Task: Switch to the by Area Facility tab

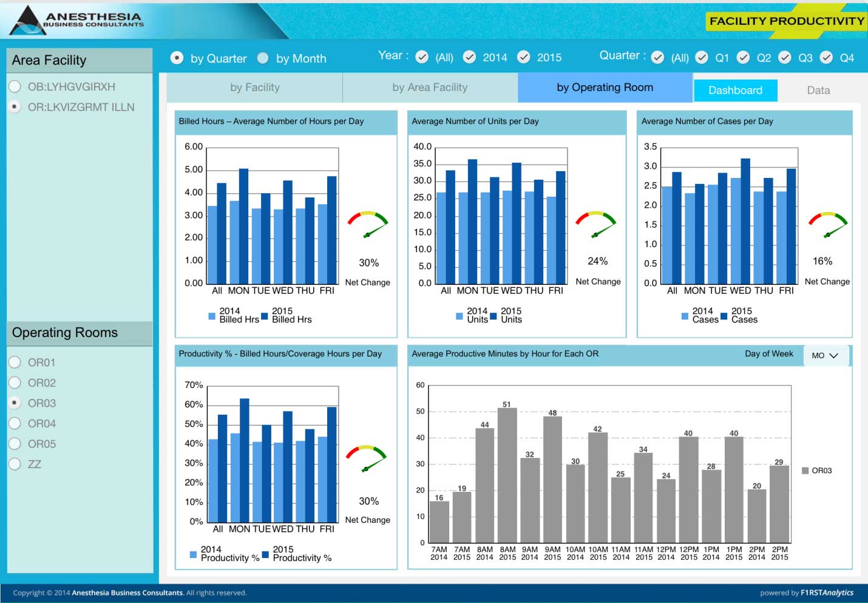Action: [x=430, y=87]
